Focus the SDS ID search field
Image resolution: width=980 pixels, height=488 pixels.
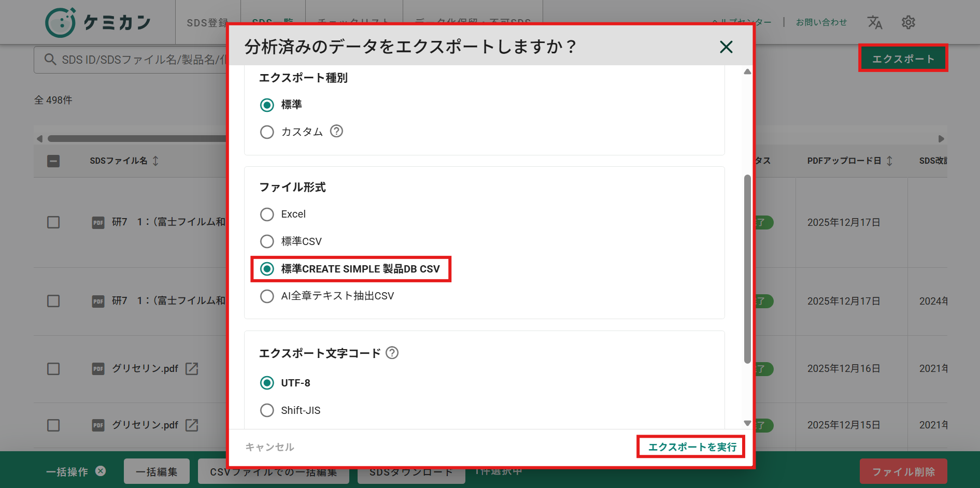coord(131,60)
